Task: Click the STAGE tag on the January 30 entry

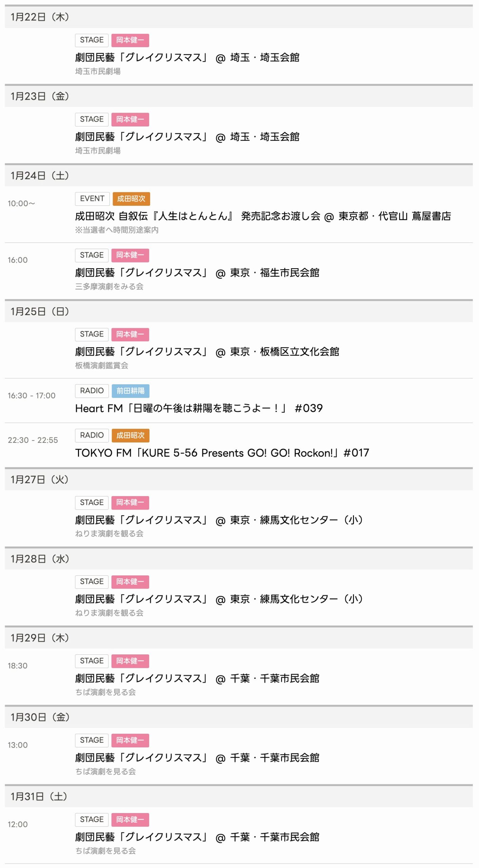Action: coord(92,740)
